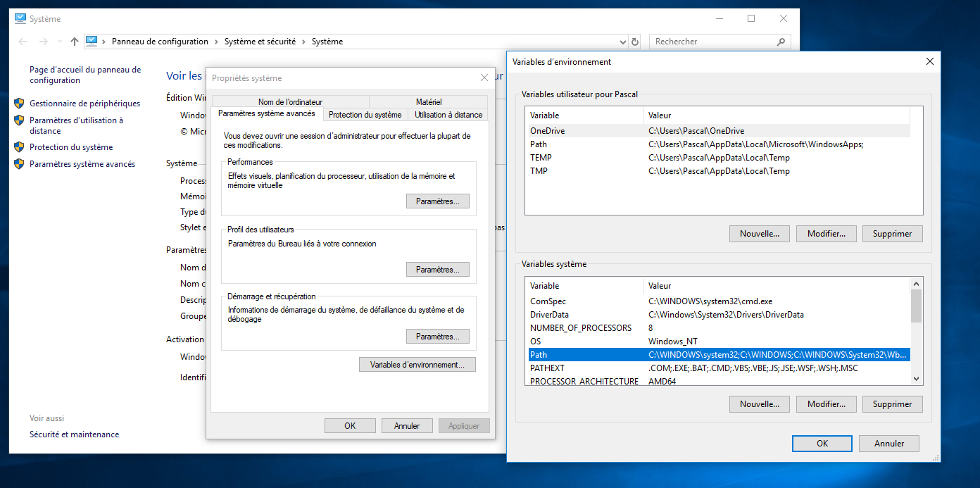Viewport: 980px width, 488px height.
Task: Click shield icon beside Paramètres d'utilisation à distance
Action: 19,120
